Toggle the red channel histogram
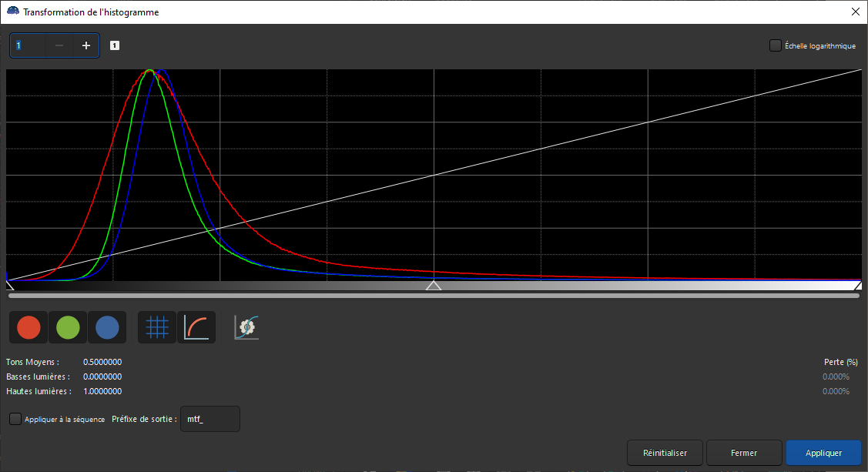868x472 pixels. click(28, 327)
